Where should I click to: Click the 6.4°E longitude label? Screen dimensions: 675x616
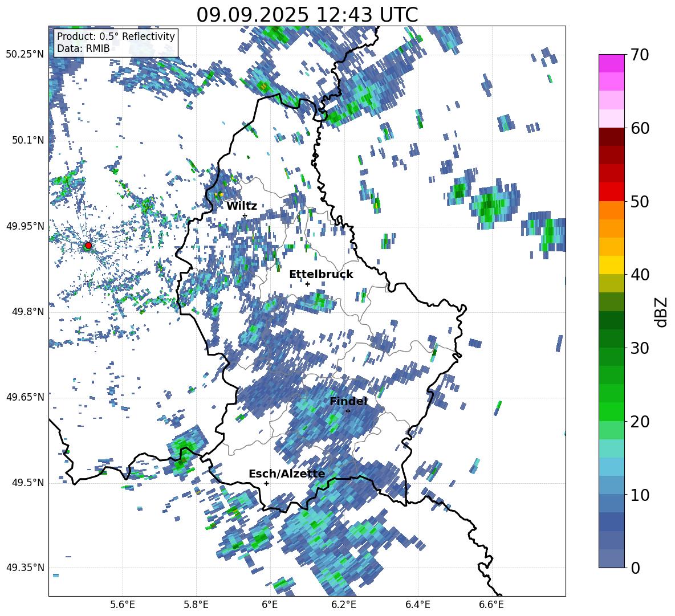pos(417,605)
